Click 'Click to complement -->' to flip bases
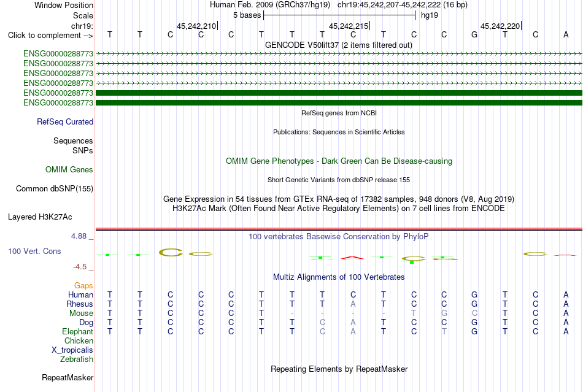This screenshot has height=392, width=583. click(50, 36)
